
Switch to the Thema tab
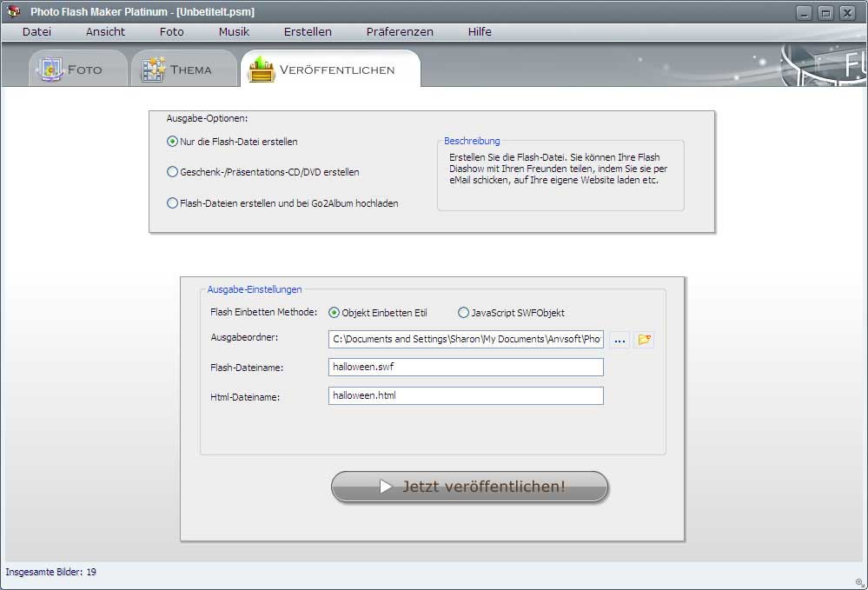pos(184,69)
